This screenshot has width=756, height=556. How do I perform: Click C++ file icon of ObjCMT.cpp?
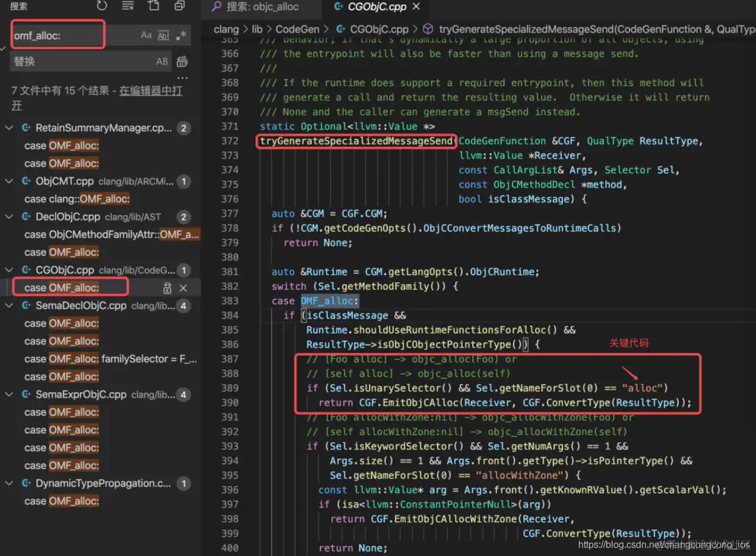click(x=26, y=181)
